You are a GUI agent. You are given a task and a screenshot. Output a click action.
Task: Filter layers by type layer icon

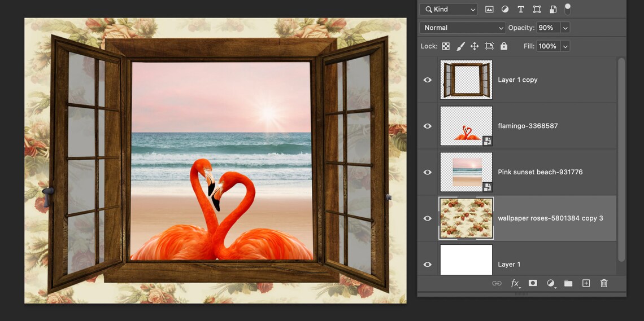coord(521,9)
